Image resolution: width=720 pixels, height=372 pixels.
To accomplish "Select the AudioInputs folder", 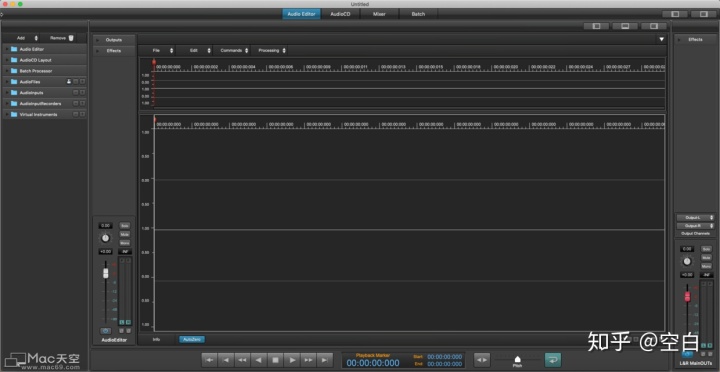I will tap(44, 93).
